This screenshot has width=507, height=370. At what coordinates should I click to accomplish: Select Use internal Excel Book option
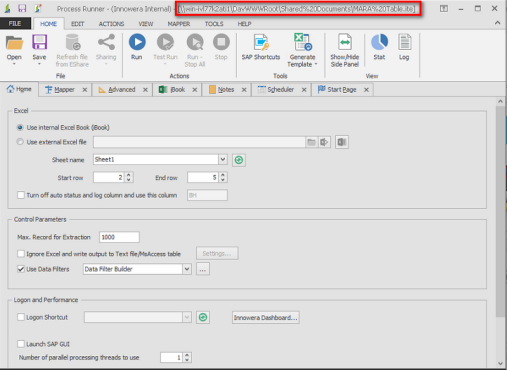(20, 127)
